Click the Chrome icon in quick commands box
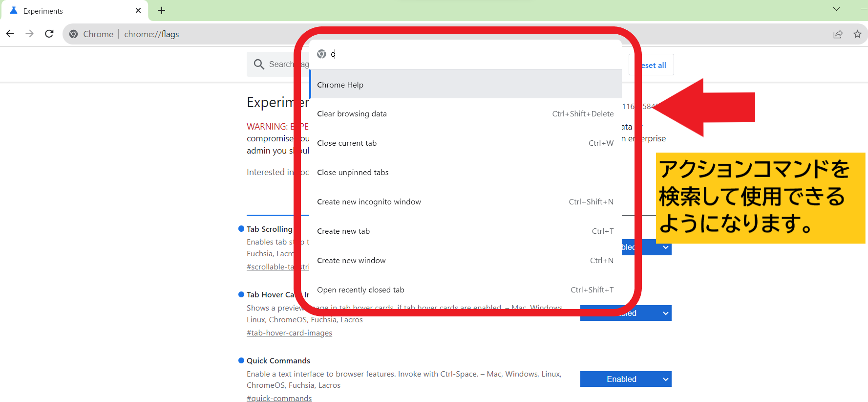 [321, 54]
